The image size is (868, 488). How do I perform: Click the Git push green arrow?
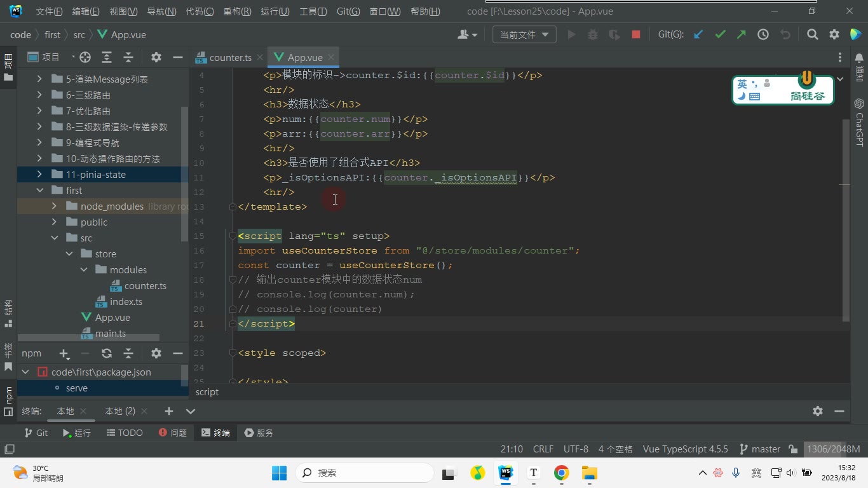742,35
